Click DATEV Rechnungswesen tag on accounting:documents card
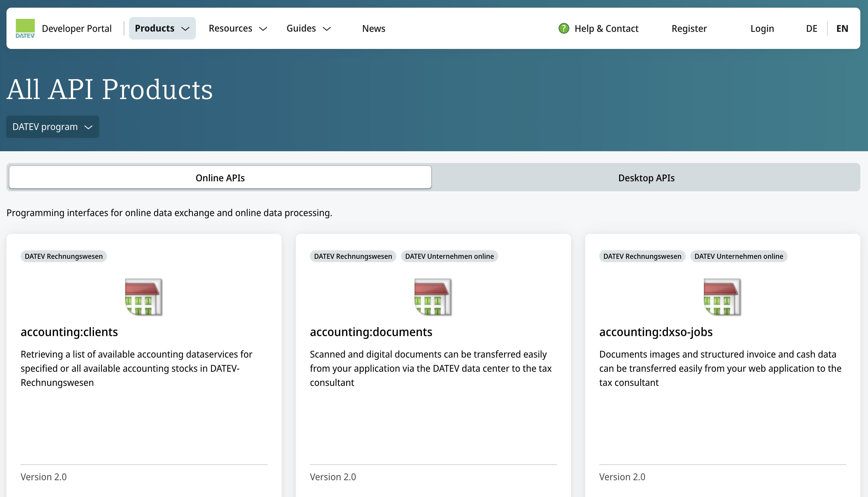The height and width of the screenshot is (497, 868). [x=353, y=256]
